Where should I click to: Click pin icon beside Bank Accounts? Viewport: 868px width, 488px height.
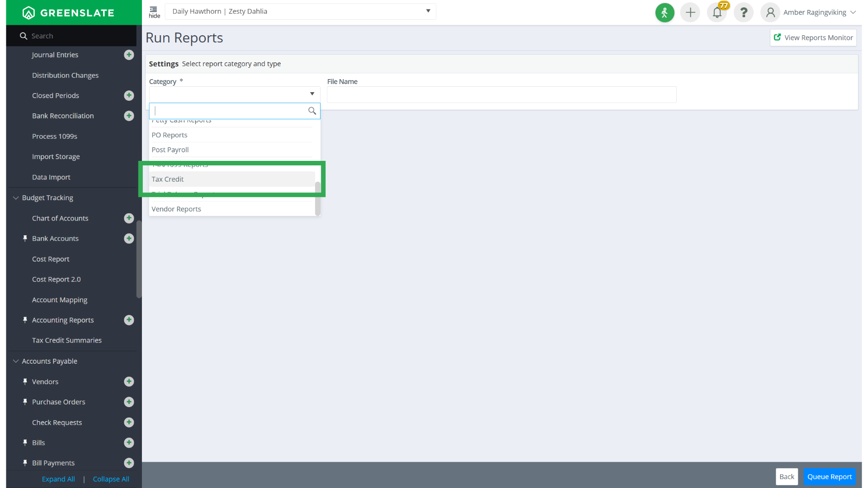point(25,239)
